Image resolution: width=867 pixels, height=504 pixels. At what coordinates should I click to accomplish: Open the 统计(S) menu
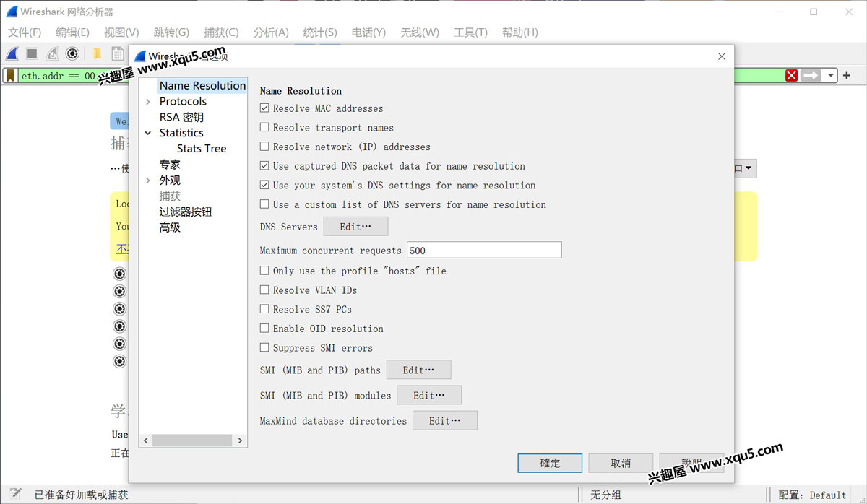[320, 32]
